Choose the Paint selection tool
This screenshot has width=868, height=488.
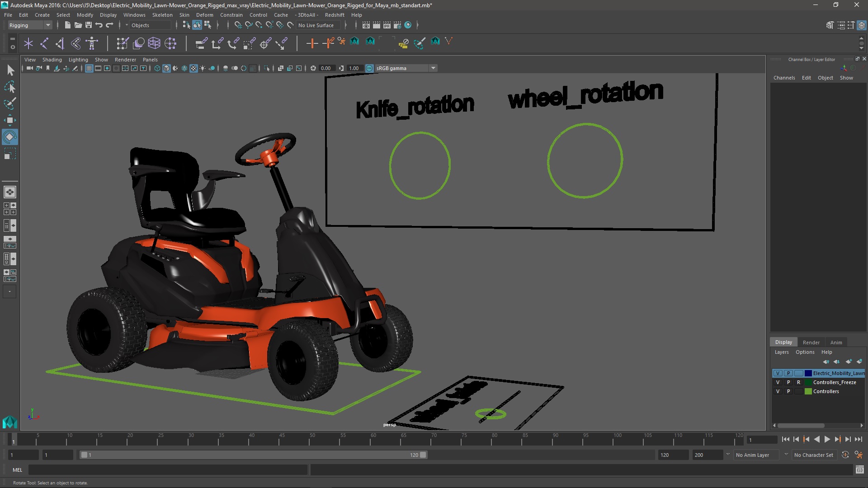[10, 103]
